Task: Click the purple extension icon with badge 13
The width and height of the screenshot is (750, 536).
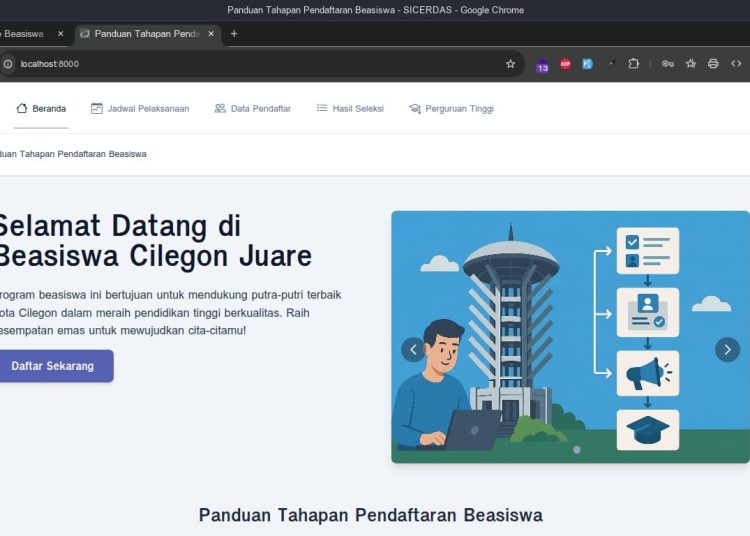Action: point(542,65)
